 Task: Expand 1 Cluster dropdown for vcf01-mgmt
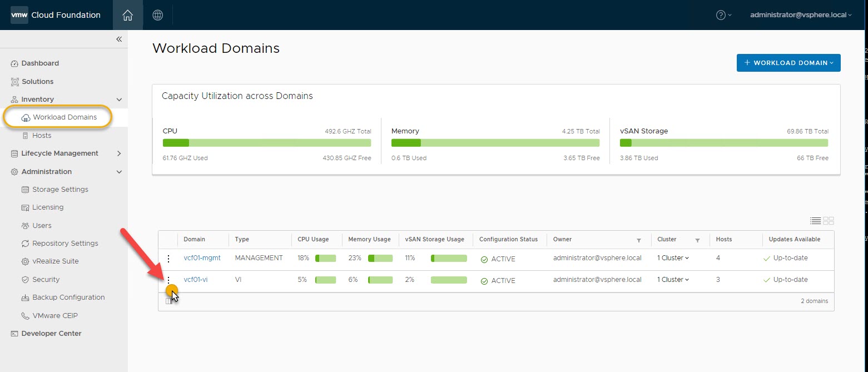673,258
